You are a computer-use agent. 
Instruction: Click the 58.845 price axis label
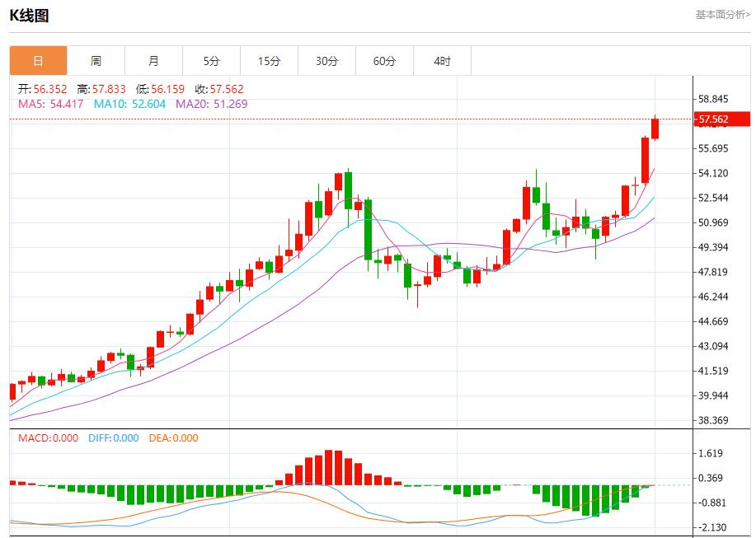pyautogui.click(x=712, y=98)
